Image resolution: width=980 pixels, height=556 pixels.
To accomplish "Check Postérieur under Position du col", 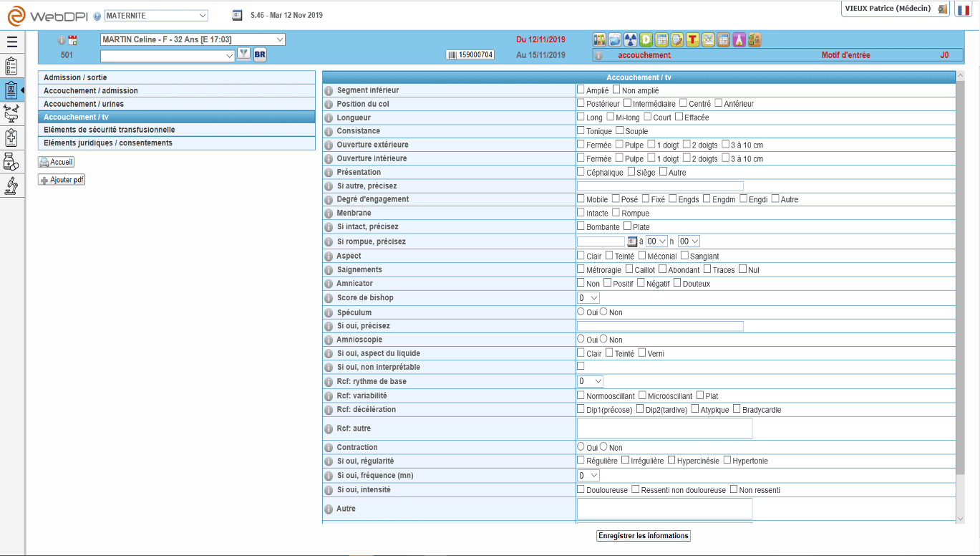I will coord(581,104).
